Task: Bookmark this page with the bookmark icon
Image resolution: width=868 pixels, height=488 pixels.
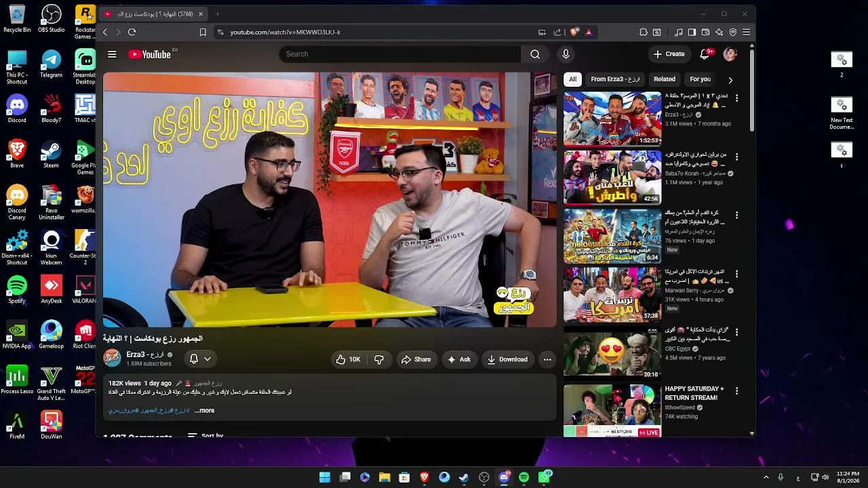Action: coord(203,32)
